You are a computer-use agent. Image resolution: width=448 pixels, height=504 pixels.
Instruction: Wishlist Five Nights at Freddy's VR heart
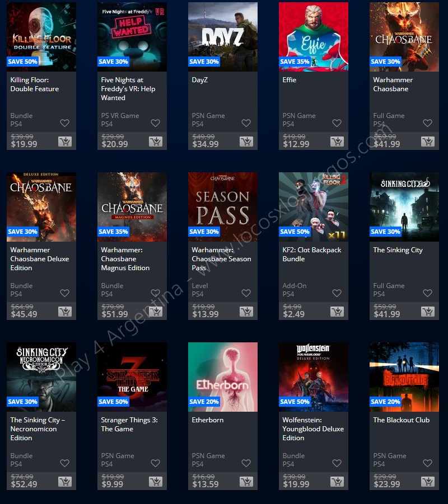coord(156,123)
